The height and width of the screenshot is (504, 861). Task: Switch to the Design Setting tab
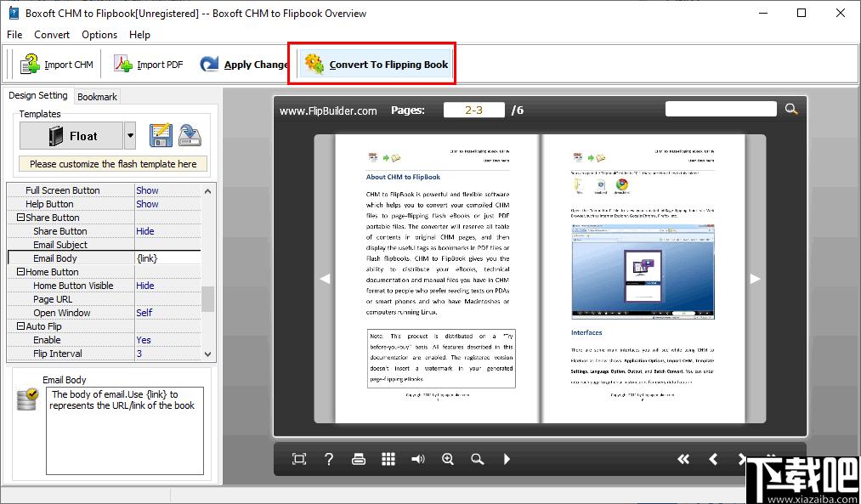[38, 95]
